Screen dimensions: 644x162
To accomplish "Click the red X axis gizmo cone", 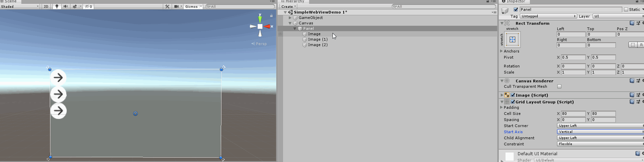I will [x=267, y=26].
